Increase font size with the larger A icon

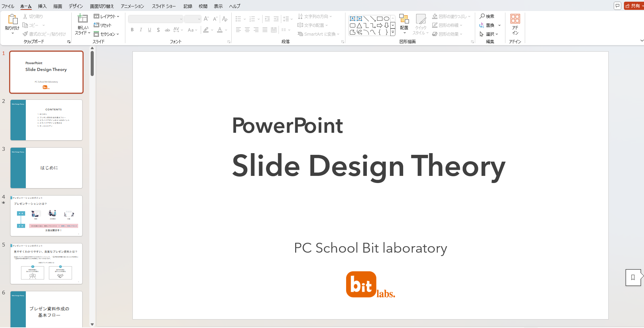[x=206, y=19]
